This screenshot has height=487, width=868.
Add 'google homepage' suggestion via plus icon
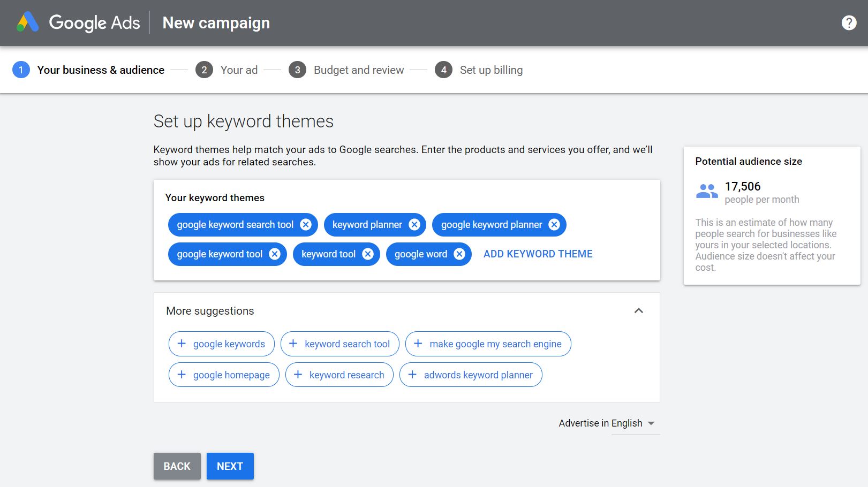click(x=182, y=375)
